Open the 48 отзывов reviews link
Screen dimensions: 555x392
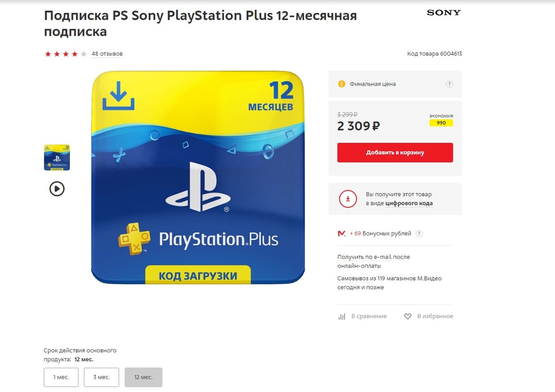pyautogui.click(x=107, y=54)
